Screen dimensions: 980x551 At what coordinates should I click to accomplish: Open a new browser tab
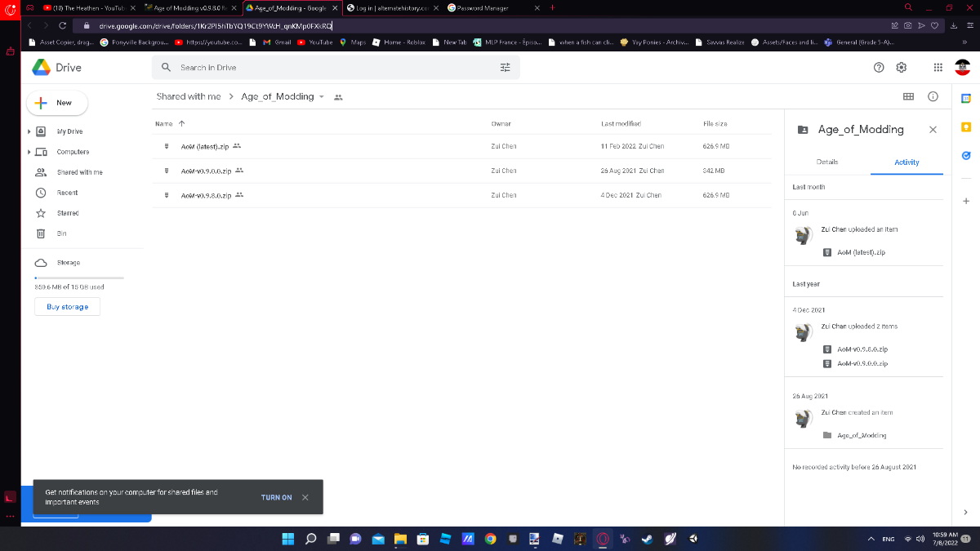(553, 7)
